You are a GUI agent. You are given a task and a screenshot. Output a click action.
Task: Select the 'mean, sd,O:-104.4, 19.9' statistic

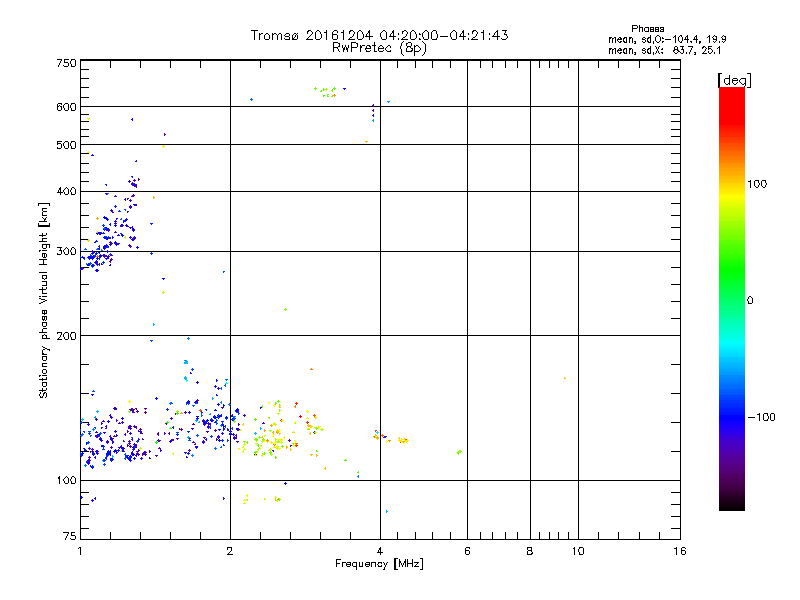tap(667, 39)
